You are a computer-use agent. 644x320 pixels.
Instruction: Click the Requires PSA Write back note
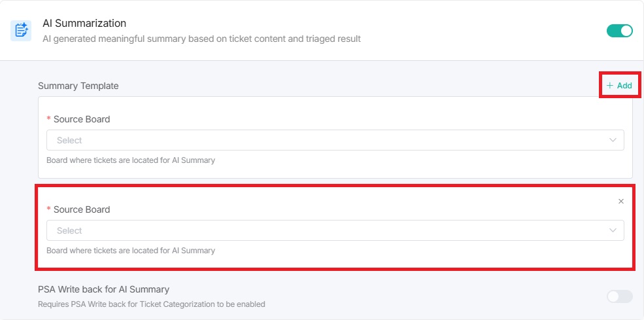(x=151, y=304)
